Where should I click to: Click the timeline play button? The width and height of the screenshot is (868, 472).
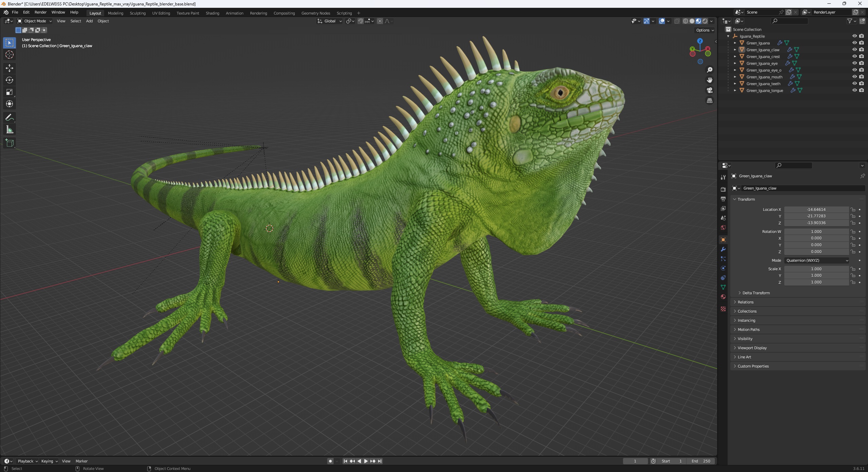point(366,461)
